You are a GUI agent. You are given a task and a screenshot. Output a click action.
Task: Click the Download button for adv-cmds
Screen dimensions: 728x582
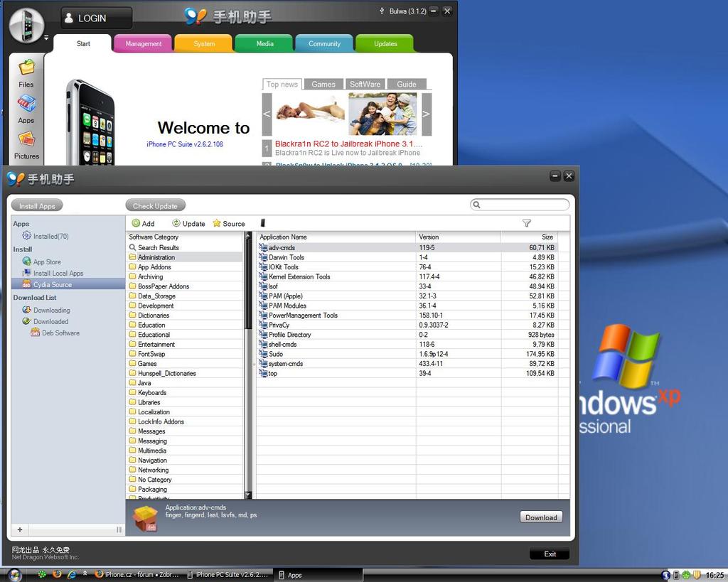540,517
